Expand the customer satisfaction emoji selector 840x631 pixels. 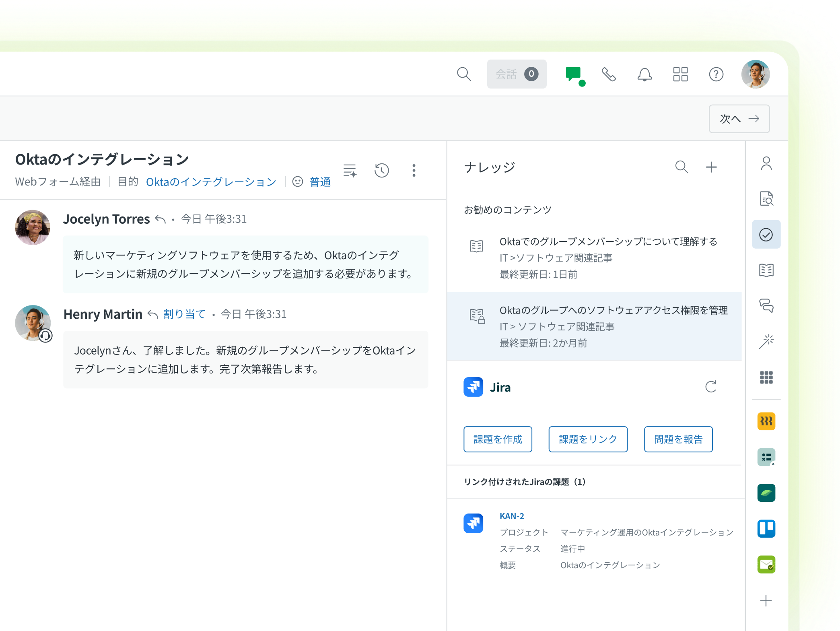297,182
